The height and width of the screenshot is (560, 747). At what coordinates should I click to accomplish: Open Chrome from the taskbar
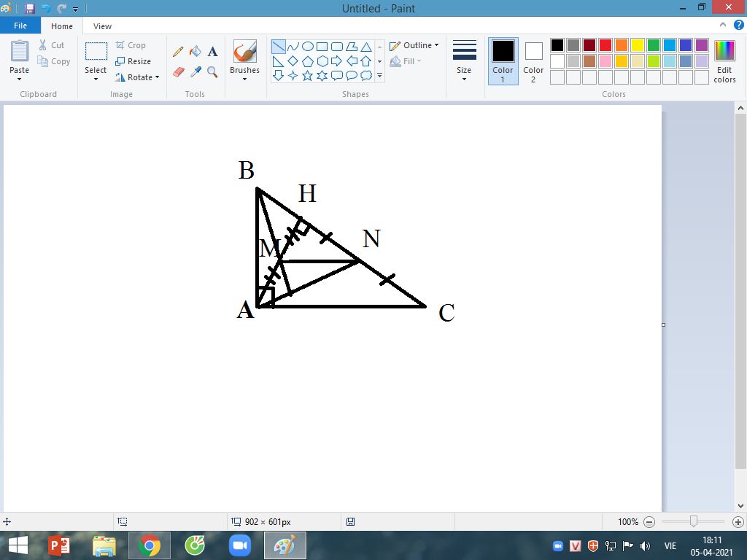[149, 545]
